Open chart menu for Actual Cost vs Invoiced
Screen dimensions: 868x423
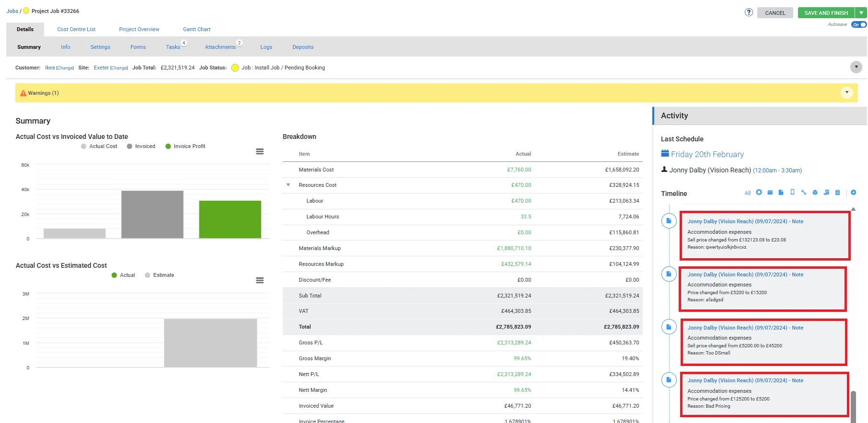click(x=260, y=151)
